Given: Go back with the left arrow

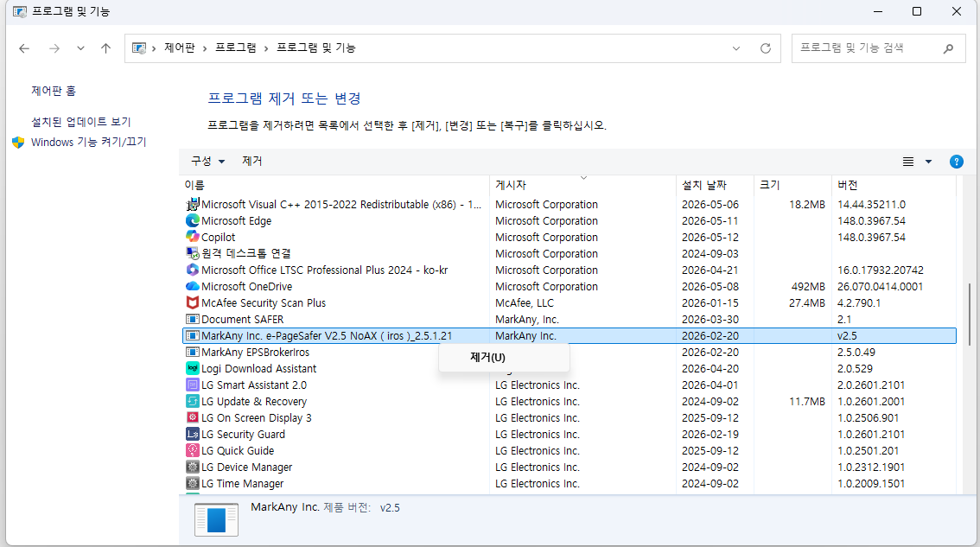Looking at the screenshot, I should click(x=24, y=48).
